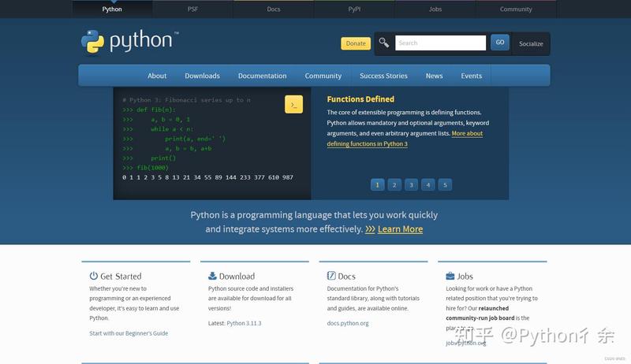Click the GO search button
Viewport: 631px width, 364px height.
click(x=500, y=43)
